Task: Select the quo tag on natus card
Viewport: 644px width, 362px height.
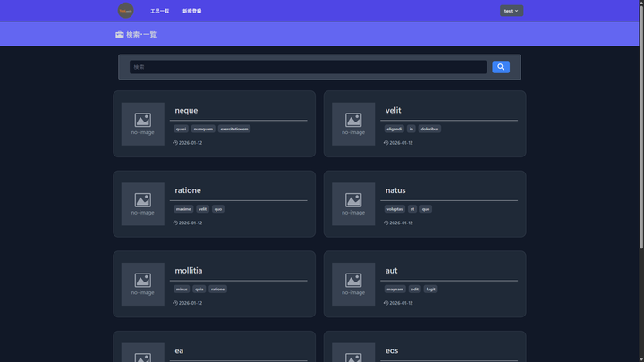Action: (x=426, y=209)
